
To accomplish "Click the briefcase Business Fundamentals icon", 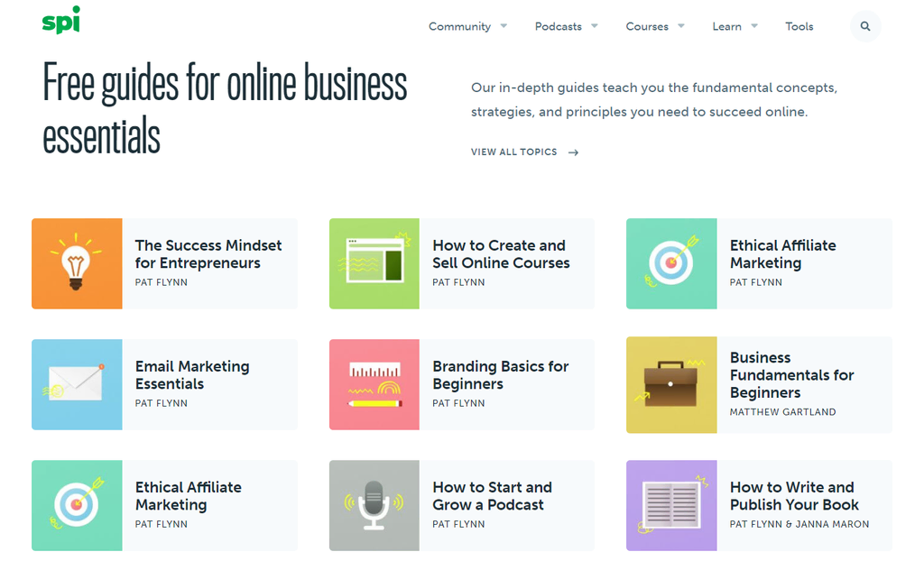I will tap(671, 385).
